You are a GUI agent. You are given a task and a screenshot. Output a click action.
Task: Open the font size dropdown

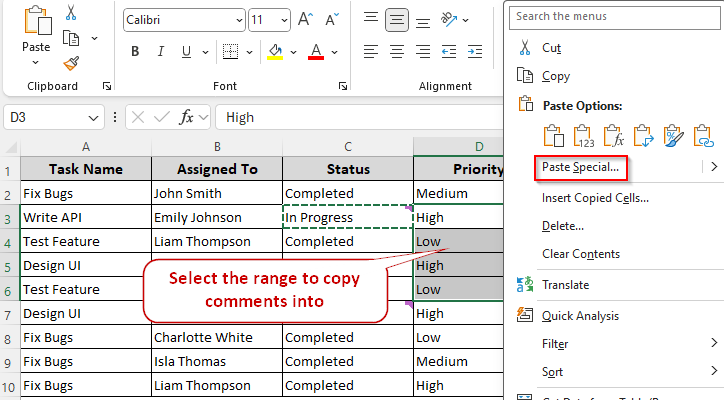(285, 20)
